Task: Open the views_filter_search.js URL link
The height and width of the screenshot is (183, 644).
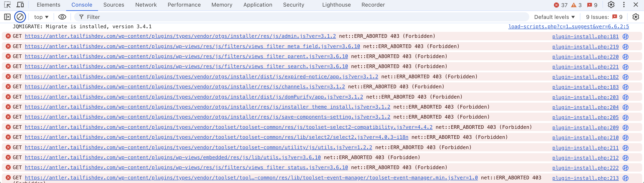Action: [x=186, y=66]
